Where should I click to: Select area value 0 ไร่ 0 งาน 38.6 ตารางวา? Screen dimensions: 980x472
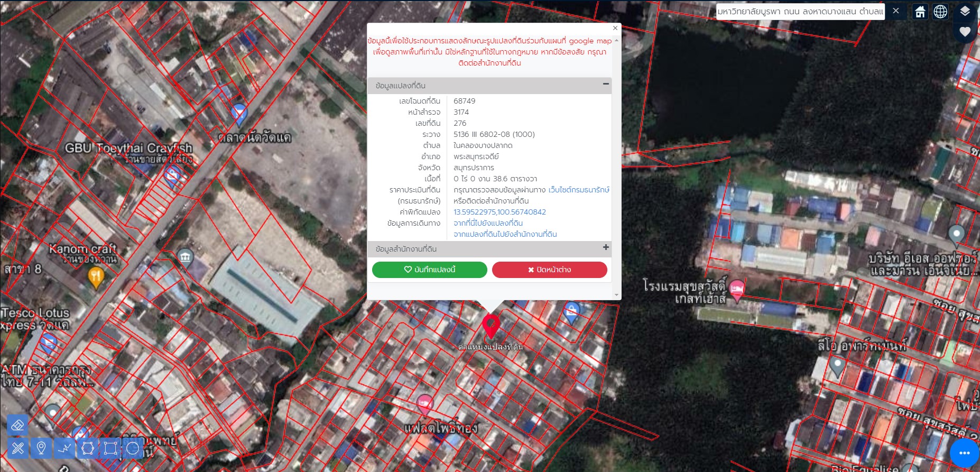click(x=495, y=179)
